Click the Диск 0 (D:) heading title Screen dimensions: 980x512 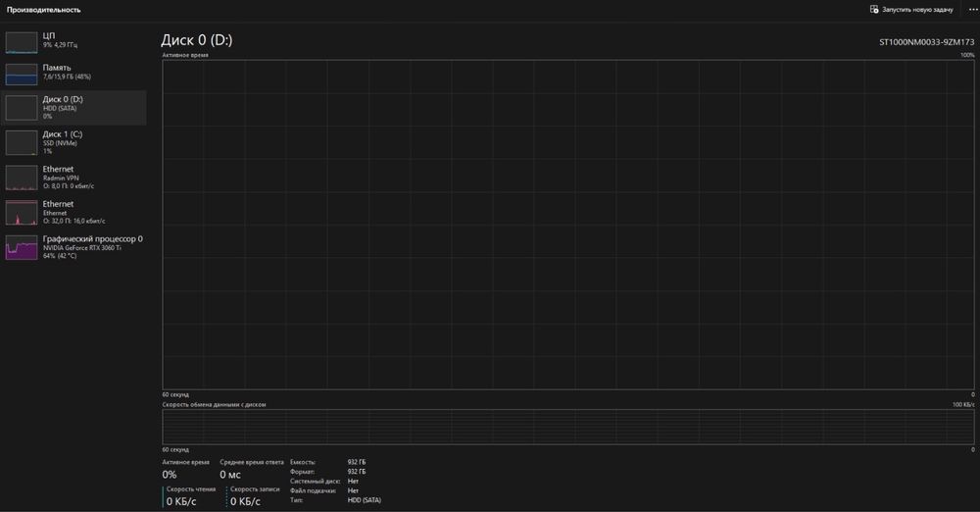tap(197, 40)
